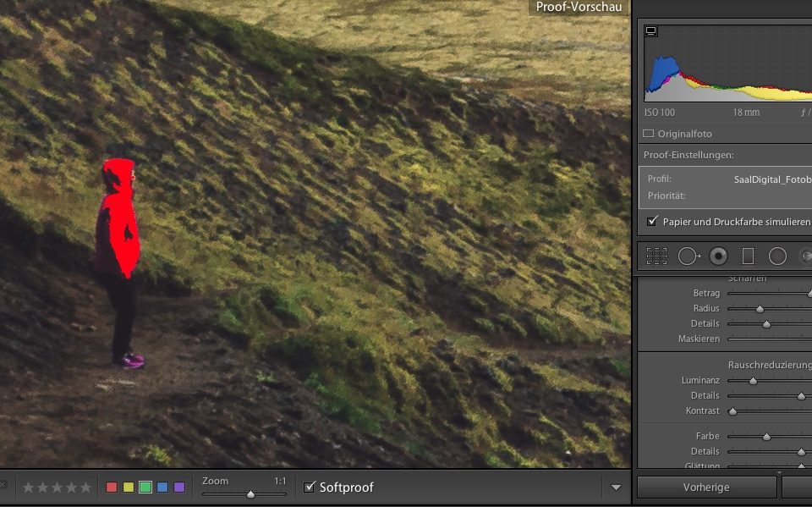812x507 pixels.
Task: Select the Crop Overlay tool icon
Action: click(656, 256)
